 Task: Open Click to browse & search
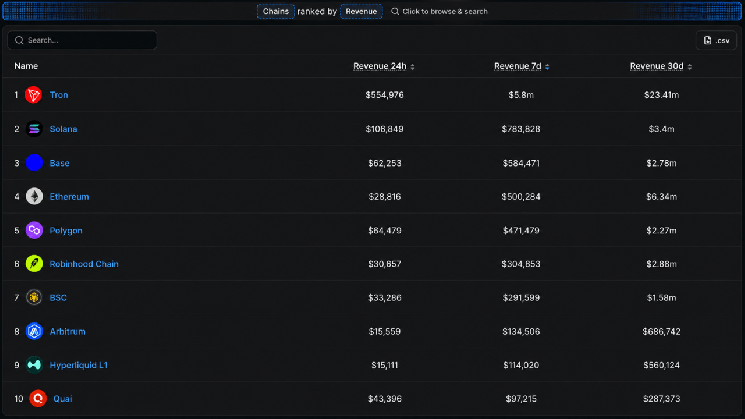pyautogui.click(x=439, y=11)
